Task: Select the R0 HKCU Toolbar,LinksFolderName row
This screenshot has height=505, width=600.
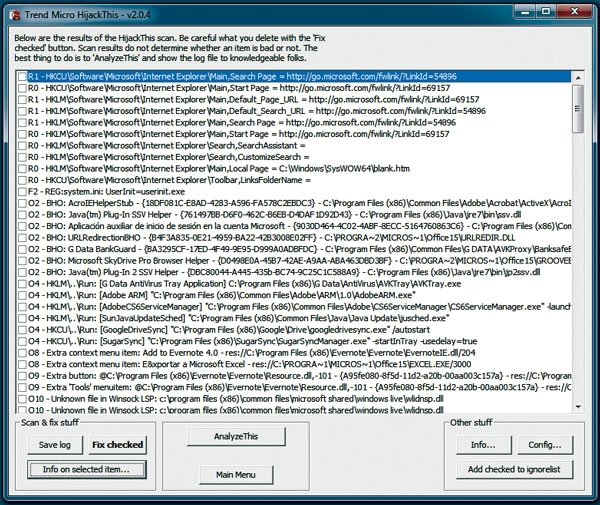Action: pyautogui.click(x=295, y=180)
